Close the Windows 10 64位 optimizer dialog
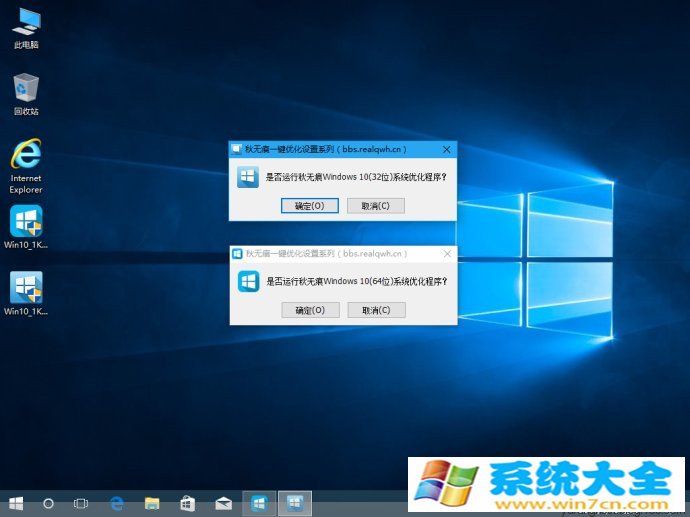Screen dimensions: 690x517 (x=446, y=254)
